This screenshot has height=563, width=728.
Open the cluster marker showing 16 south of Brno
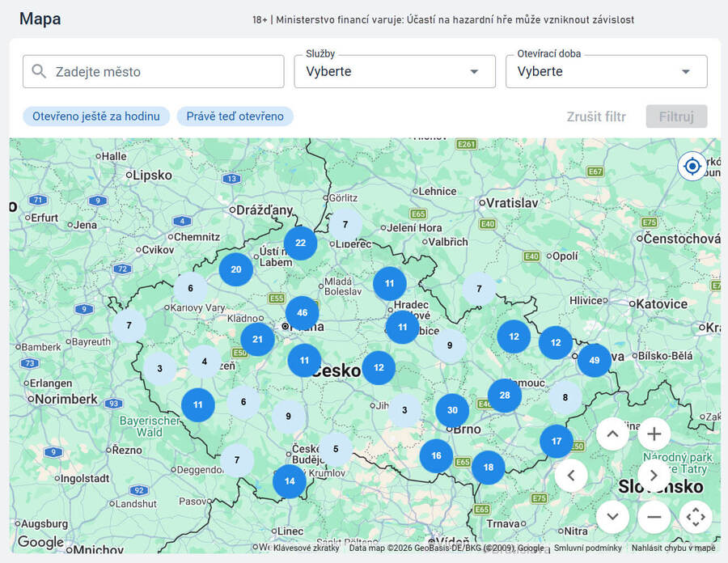pyautogui.click(x=437, y=455)
